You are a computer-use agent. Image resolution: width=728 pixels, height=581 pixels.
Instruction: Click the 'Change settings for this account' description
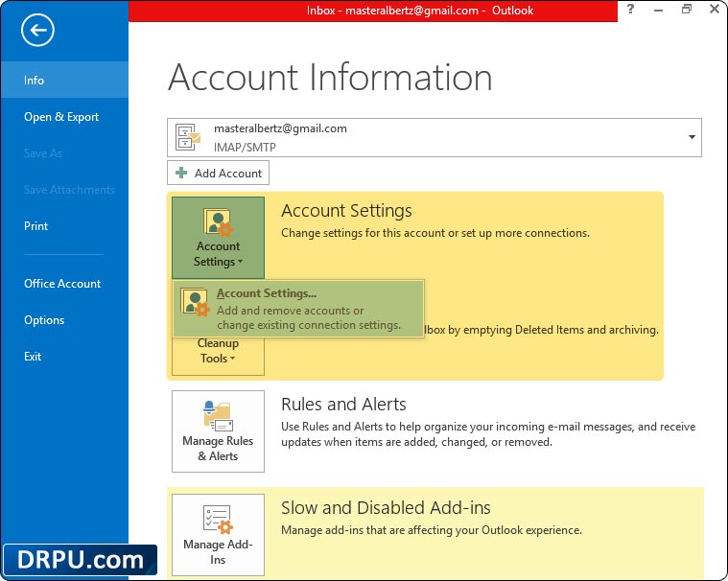[x=435, y=233]
